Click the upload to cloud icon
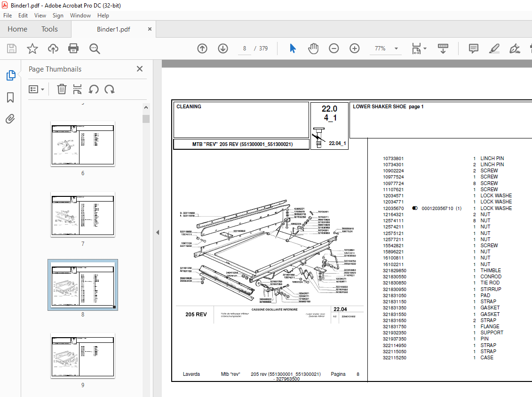This screenshot has height=397, width=532. pyautogui.click(x=53, y=49)
